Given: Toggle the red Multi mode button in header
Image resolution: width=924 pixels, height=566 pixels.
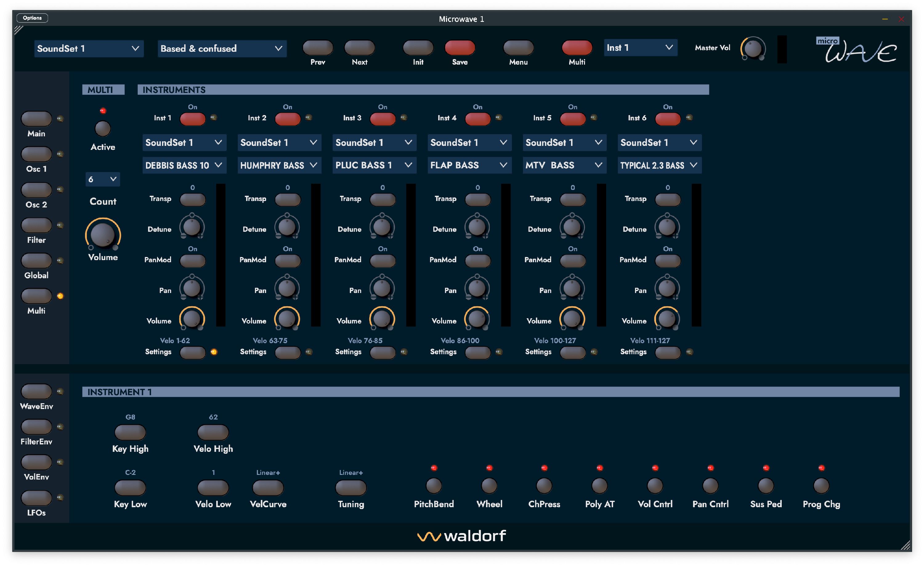Looking at the screenshot, I should (x=577, y=48).
